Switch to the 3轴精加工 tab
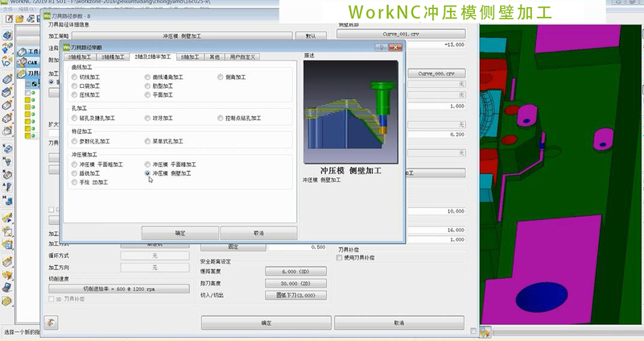Screen dimensions: 644x341 (x=113, y=56)
